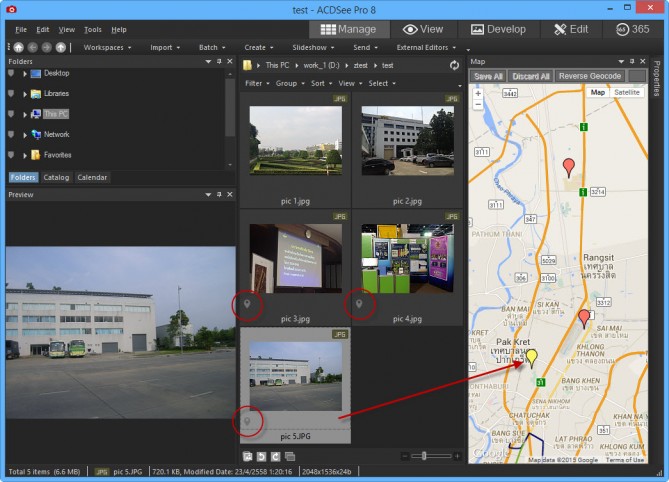Close the Map panel
This screenshot has height=482, width=669.
pos(643,61)
